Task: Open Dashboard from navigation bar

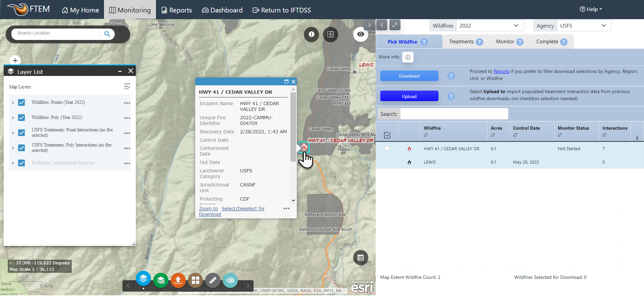Action: 222,10
